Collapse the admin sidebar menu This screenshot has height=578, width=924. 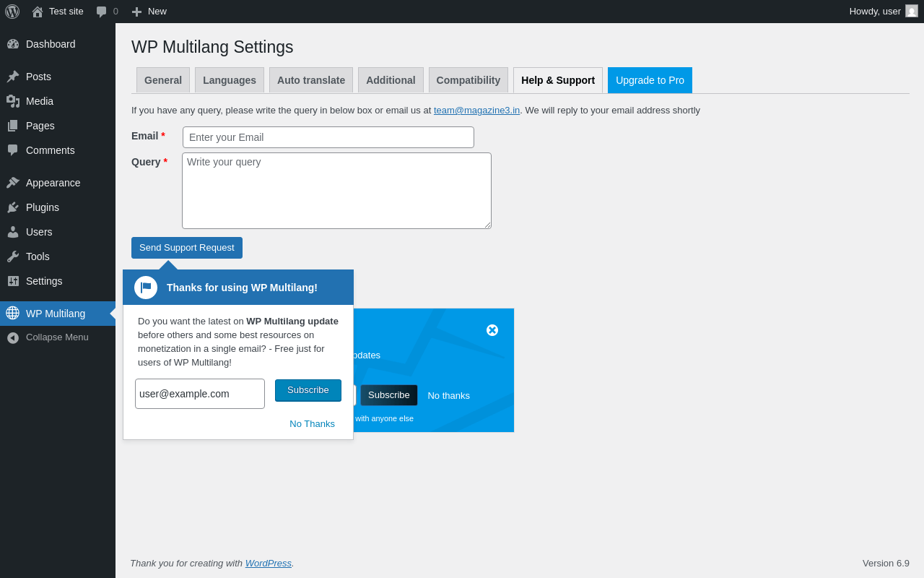click(x=58, y=337)
